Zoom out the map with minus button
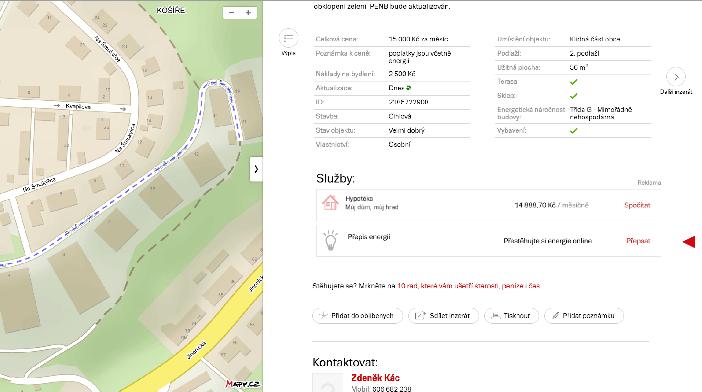 [x=231, y=13]
